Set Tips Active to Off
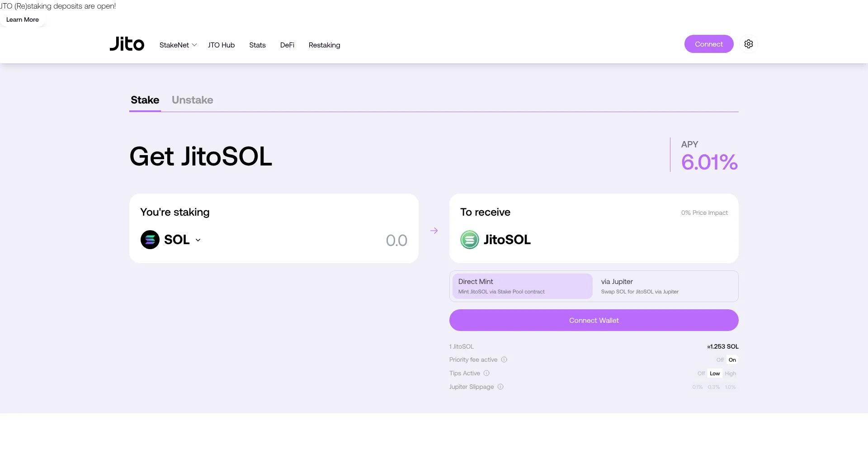This screenshot has height=449, width=868. click(701, 373)
